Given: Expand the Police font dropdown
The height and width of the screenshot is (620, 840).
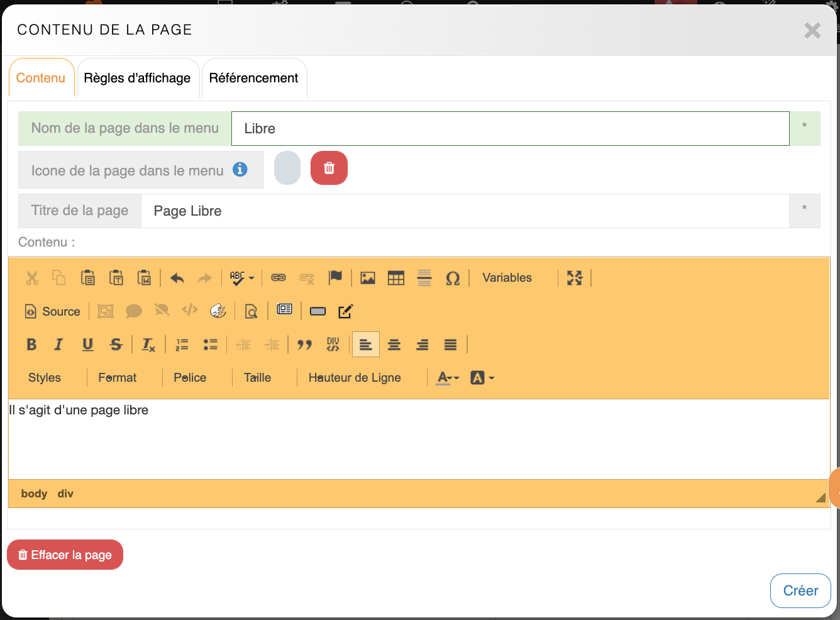Looking at the screenshot, I should [x=190, y=378].
